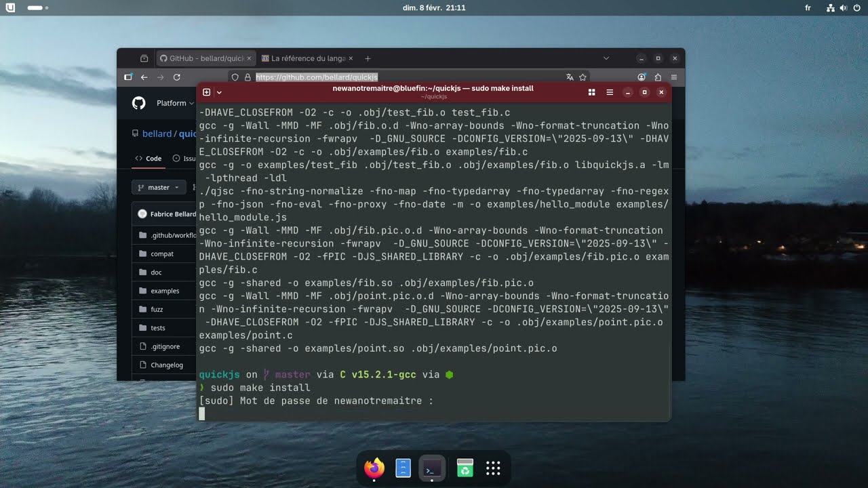Image resolution: width=868 pixels, height=488 pixels.
Task: Click the GitHub octocat logo
Action: pos(138,103)
